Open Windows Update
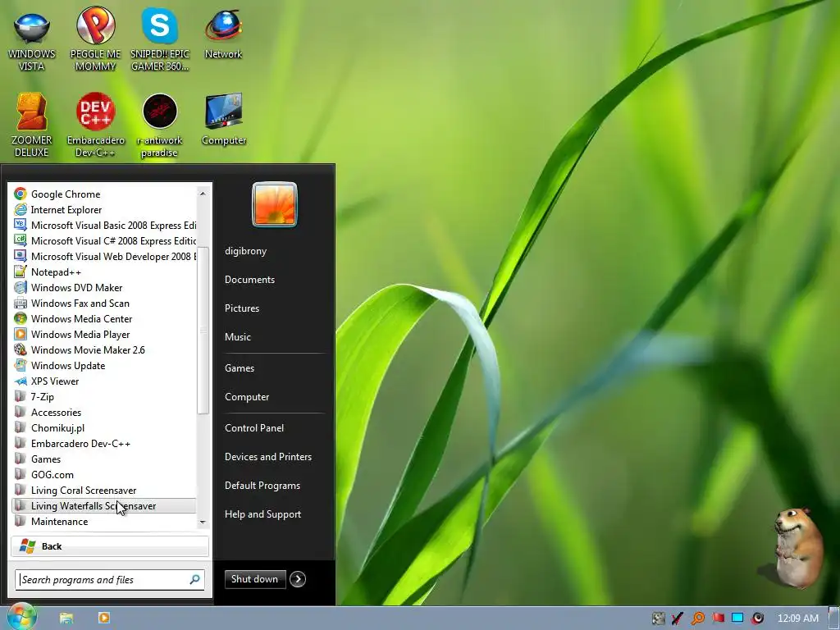The height and width of the screenshot is (630, 840). tap(104, 365)
